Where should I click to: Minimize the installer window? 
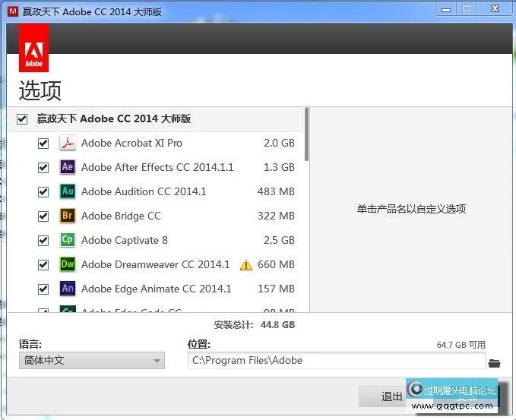pos(446,9)
